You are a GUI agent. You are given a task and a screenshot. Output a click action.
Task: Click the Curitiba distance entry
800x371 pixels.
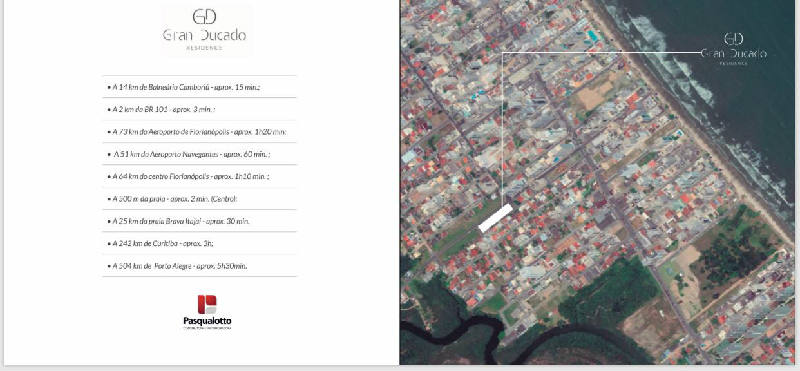click(160, 243)
